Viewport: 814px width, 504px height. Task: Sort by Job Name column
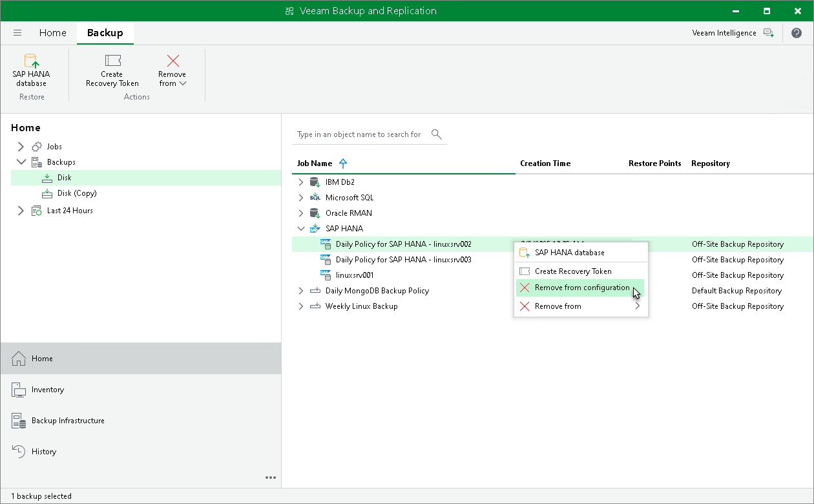(x=315, y=163)
